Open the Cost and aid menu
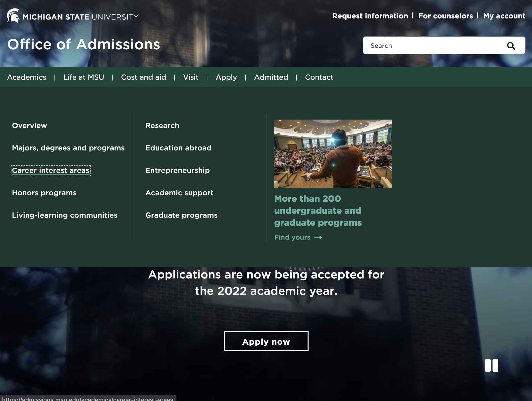The width and height of the screenshot is (532, 401). 144,77
